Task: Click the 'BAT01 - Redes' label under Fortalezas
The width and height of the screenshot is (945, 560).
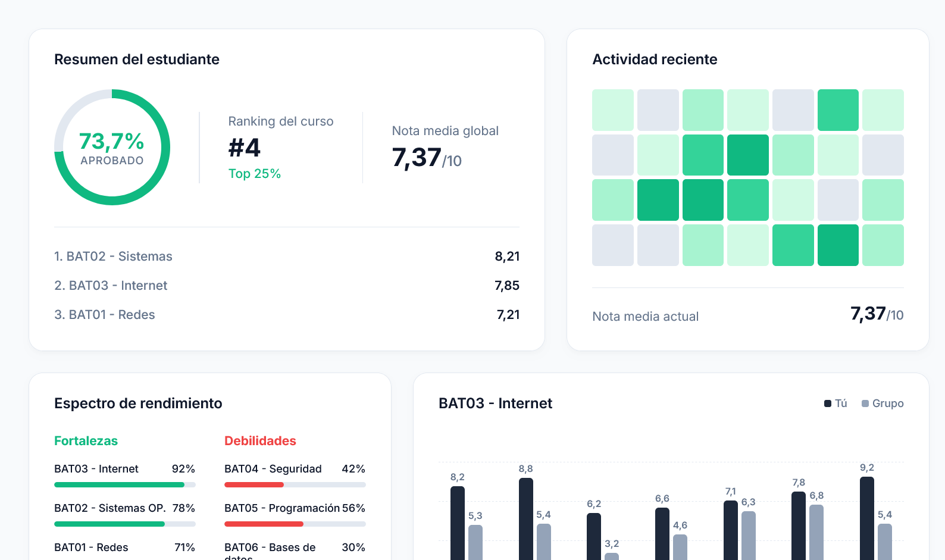Action: pos(91,548)
